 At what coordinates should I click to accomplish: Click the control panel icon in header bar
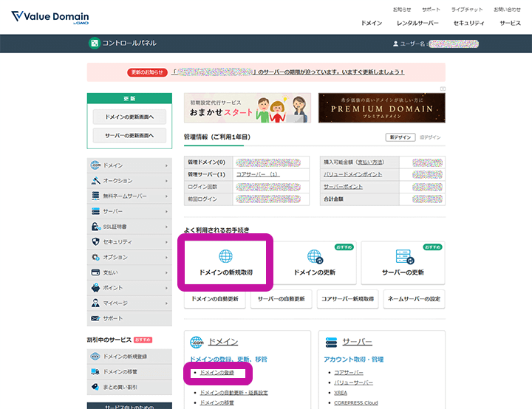[x=94, y=44]
